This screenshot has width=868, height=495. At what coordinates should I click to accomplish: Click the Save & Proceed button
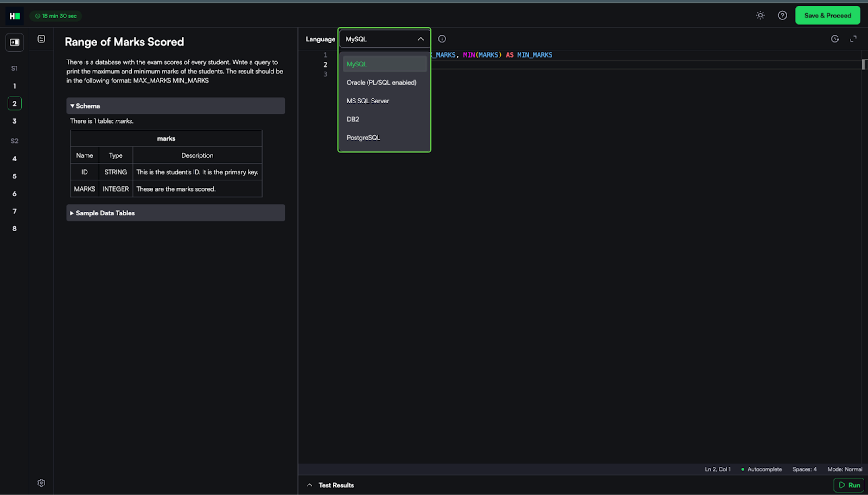(827, 15)
